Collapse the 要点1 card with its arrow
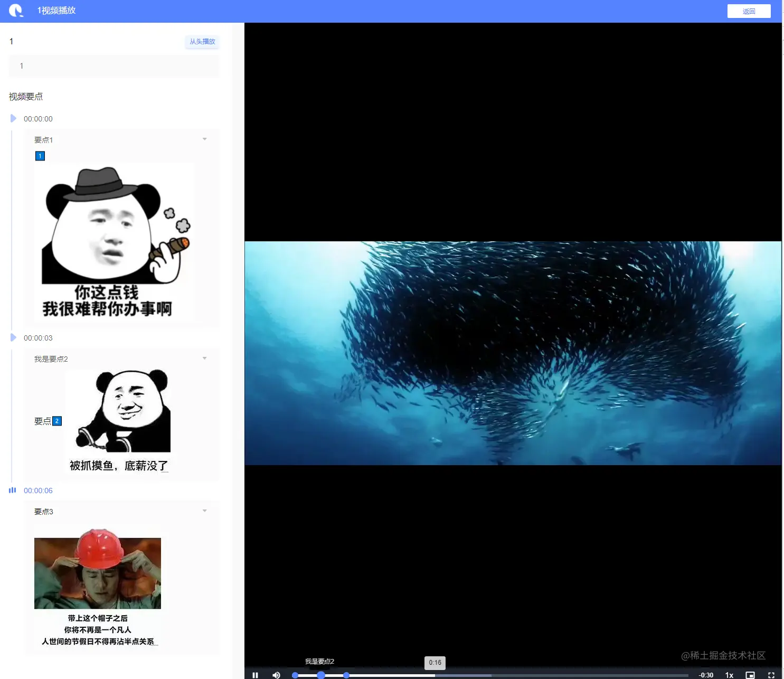784x679 pixels. (x=205, y=139)
